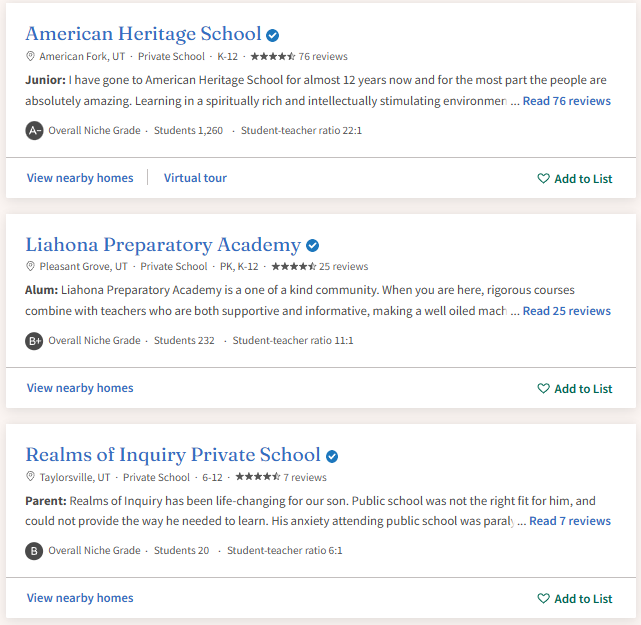Click verified checkmark beside Liahona Preparatory Academy
Image resolution: width=641 pixels, height=625 pixels.
(312, 246)
